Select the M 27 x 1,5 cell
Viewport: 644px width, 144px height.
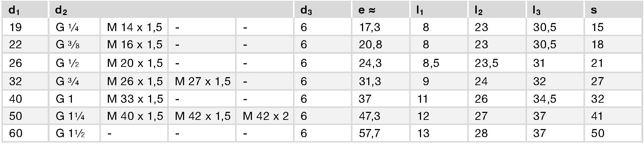pyautogui.click(x=202, y=81)
